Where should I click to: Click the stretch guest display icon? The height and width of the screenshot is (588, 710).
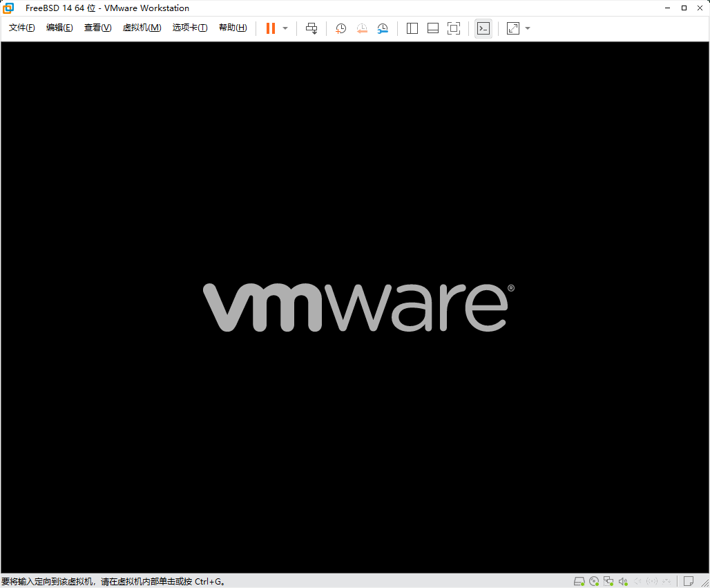[x=513, y=28]
